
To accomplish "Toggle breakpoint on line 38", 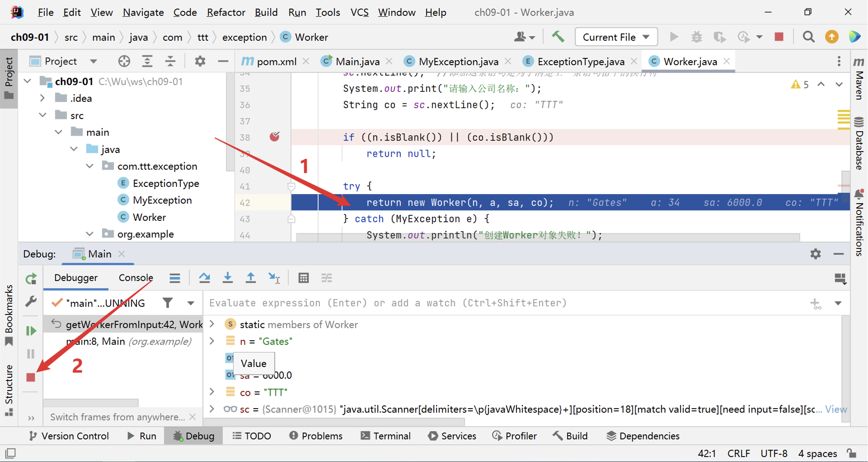I will (x=274, y=137).
